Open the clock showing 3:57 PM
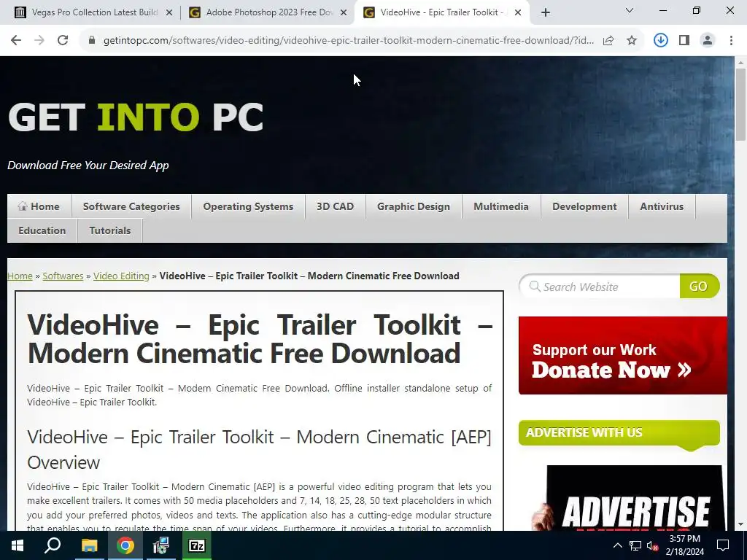 (x=684, y=545)
